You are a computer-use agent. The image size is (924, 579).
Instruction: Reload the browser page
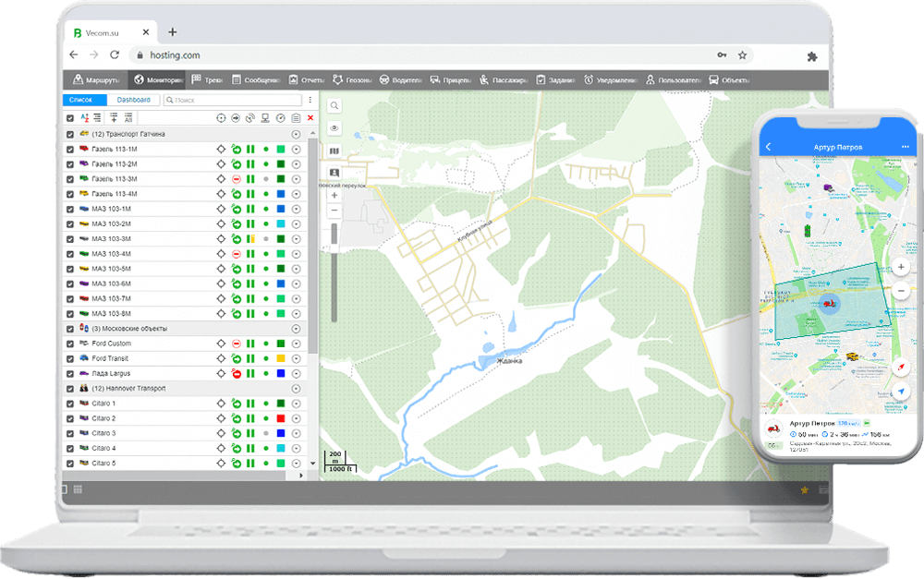point(115,54)
